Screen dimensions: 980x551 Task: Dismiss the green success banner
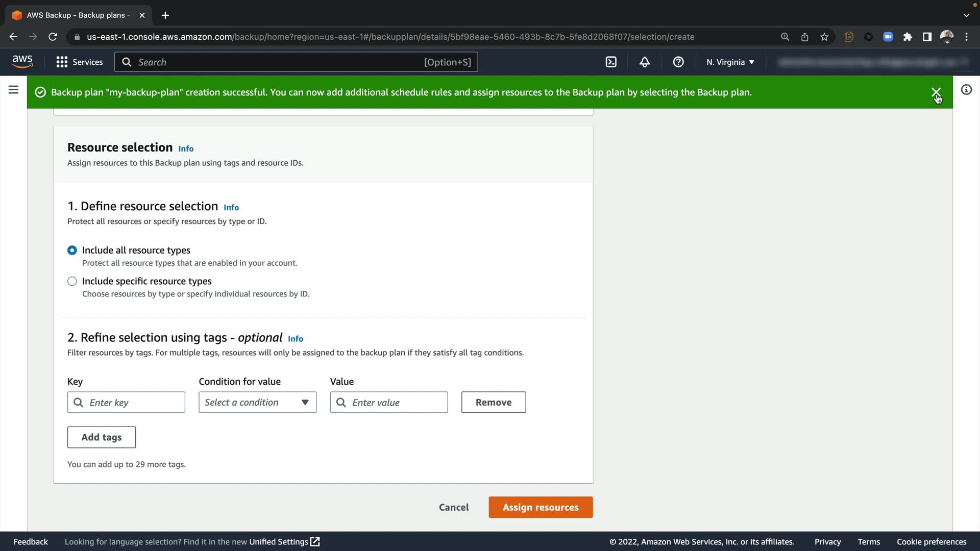pyautogui.click(x=936, y=92)
